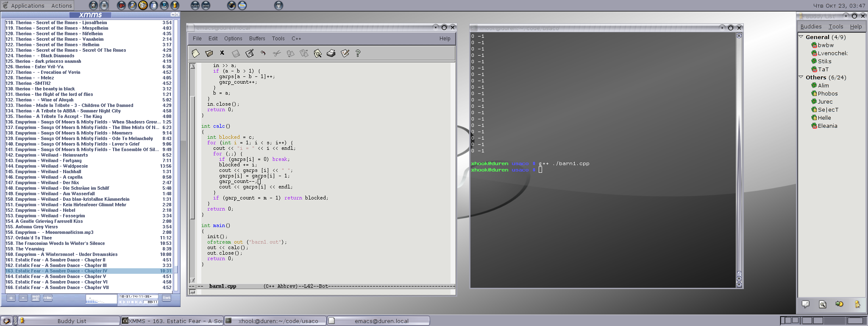Screen dimensions: 868x326
Task: Click the new file icon in Emacs toolbar
Action: [x=195, y=53]
